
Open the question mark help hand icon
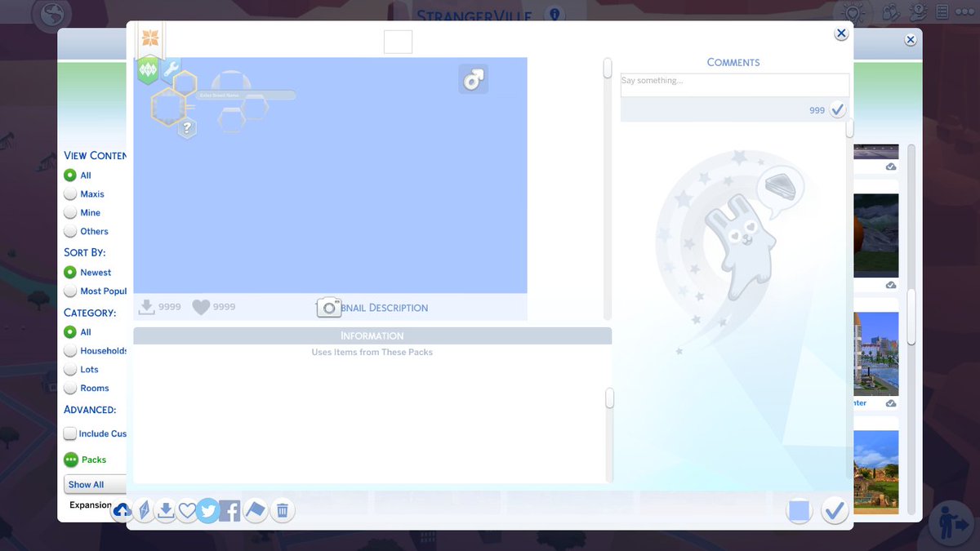click(917, 11)
